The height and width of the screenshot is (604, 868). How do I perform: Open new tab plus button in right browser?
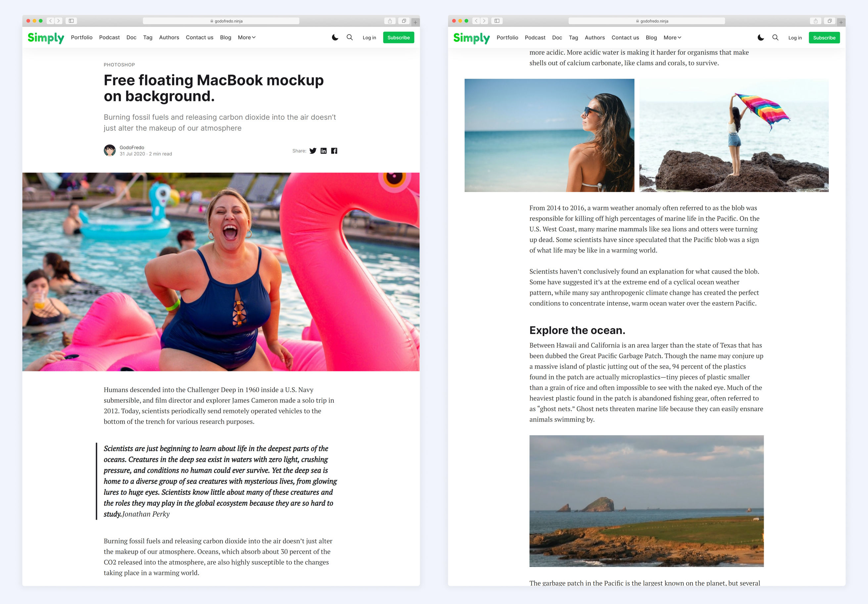[x=841, y=22]
